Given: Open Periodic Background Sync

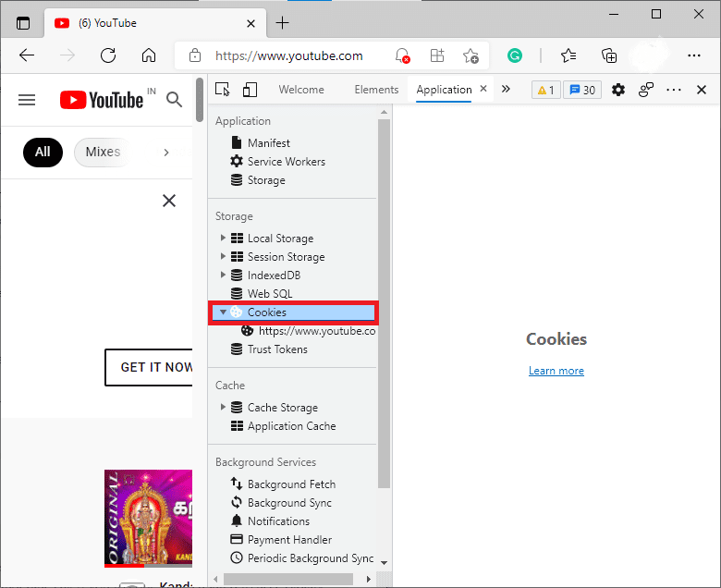Looking at the screenshot, I should [310, 558].
